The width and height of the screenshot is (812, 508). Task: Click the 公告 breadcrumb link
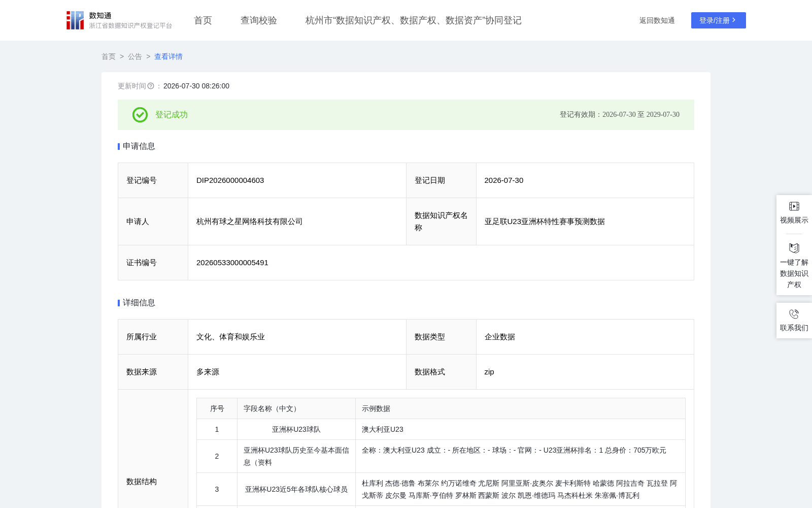[x=135, y=56]
